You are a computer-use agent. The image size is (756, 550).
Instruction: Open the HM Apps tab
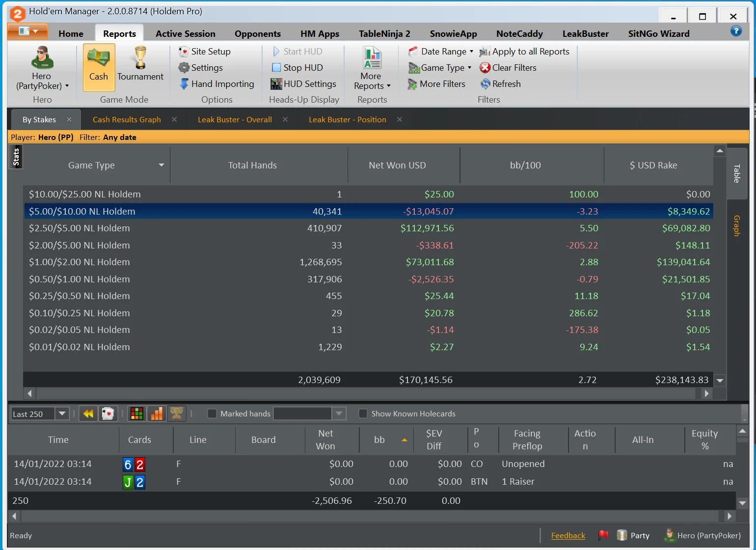pyautogui.click(x=320, y=33)
